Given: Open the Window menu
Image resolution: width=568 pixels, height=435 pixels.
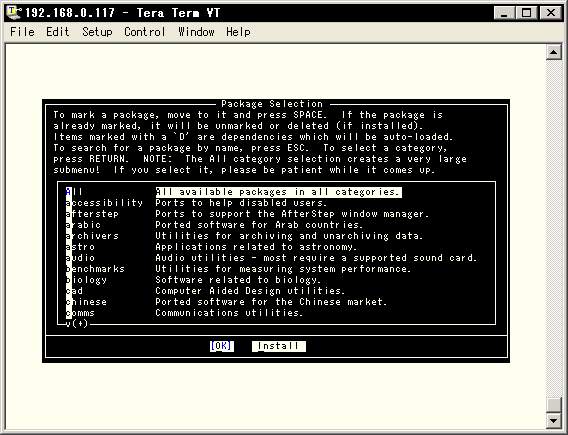Looking at the screenshot, I should [196, 32].
